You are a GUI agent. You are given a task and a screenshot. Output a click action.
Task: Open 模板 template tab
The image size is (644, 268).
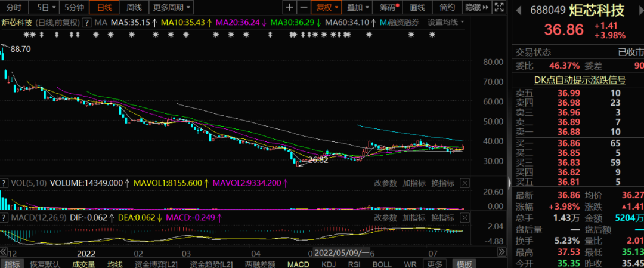tap(464, 264)
